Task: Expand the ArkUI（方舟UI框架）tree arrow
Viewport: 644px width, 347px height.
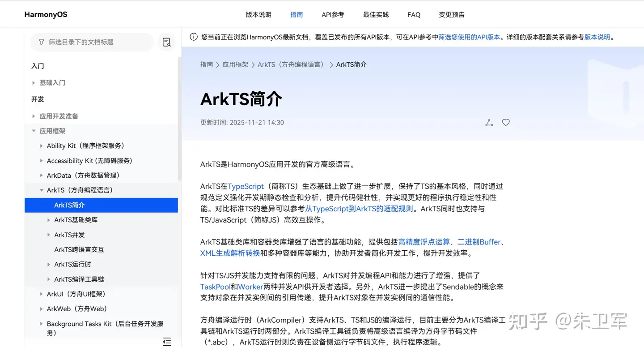Action: (41, 294)
